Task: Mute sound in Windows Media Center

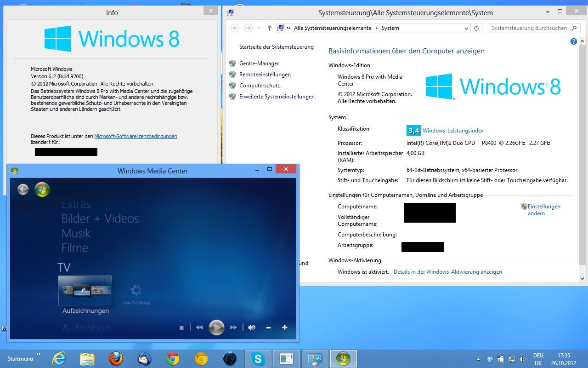Action: pyautogui.click(x=252, y=328)
